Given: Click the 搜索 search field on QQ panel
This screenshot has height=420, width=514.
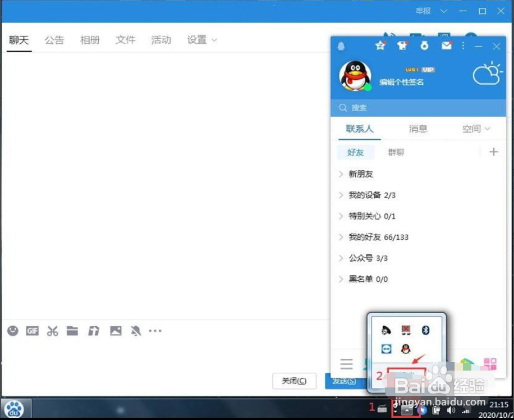Looking at the screenshot, I should point(393,108).
